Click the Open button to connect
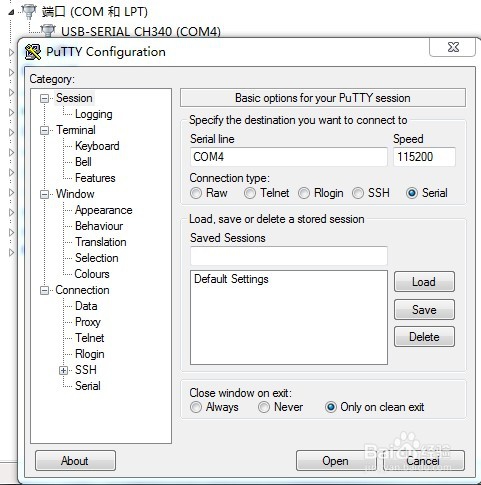 pos(336,461)
